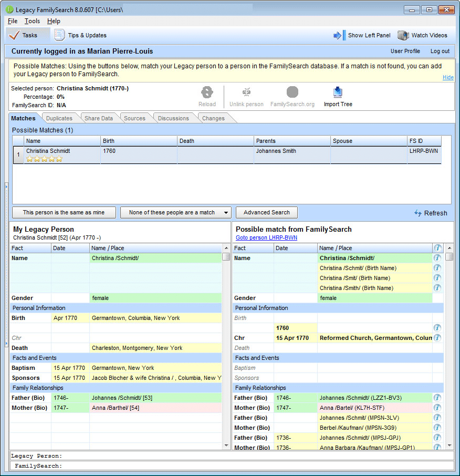Open info icon for Chr 15 Apr 1770
460x476 pixels.
[437, 338]
